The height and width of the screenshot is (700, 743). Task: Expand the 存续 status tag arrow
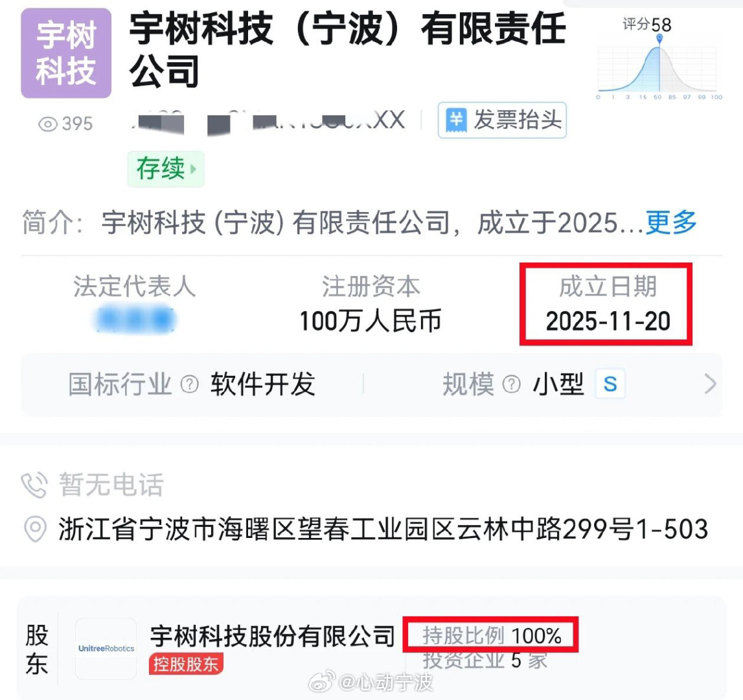click(x=193, y=169)
